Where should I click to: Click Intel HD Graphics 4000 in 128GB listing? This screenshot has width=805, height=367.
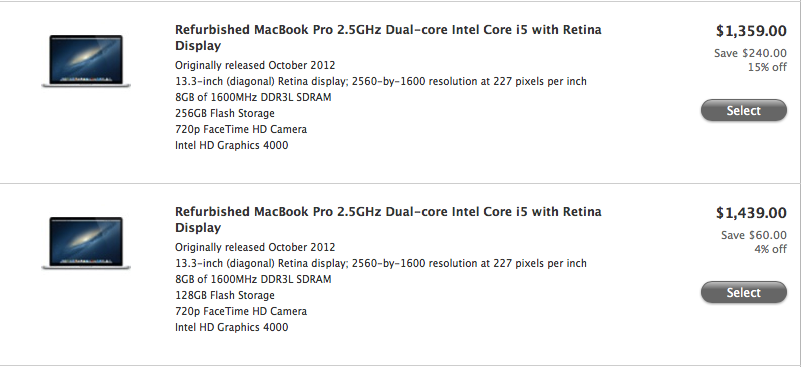232,327
